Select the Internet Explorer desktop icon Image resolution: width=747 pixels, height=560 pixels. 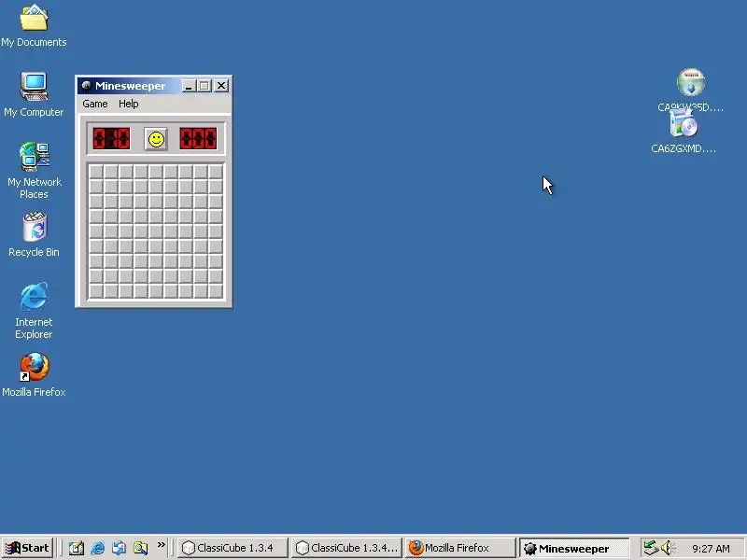(x=34, y=311)
